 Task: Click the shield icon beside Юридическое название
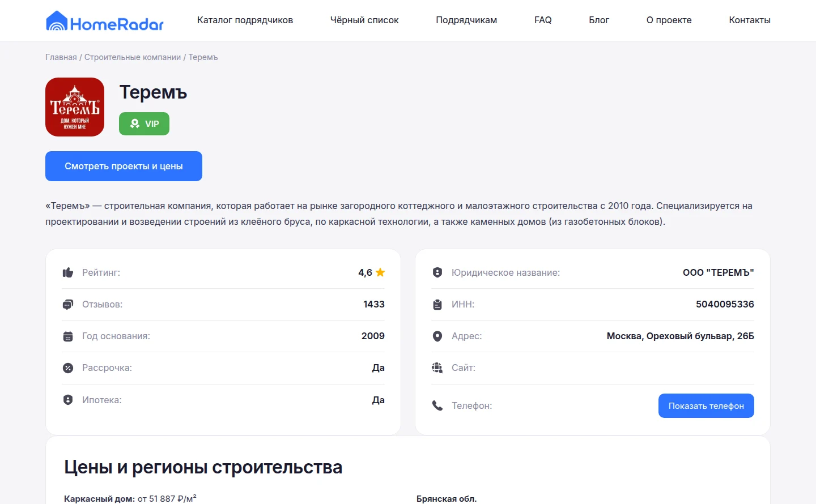tap(437, 273)
